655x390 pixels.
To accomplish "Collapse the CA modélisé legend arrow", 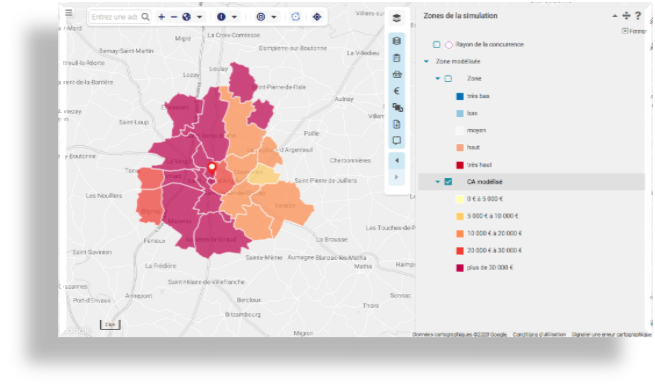I will tap(437, 182).
